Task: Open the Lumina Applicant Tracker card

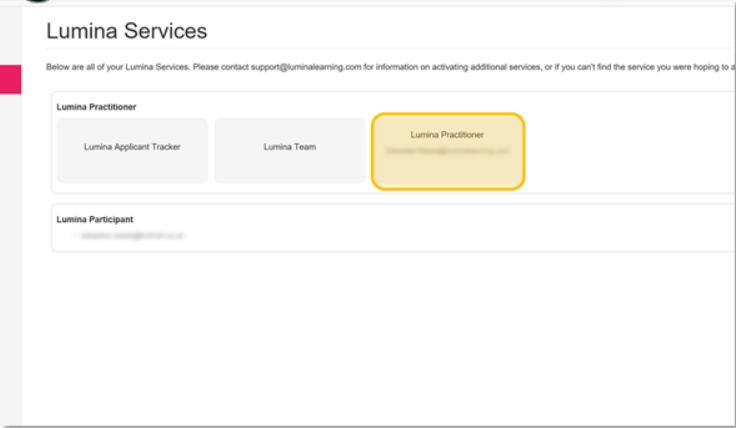Action: click(132, 151)
